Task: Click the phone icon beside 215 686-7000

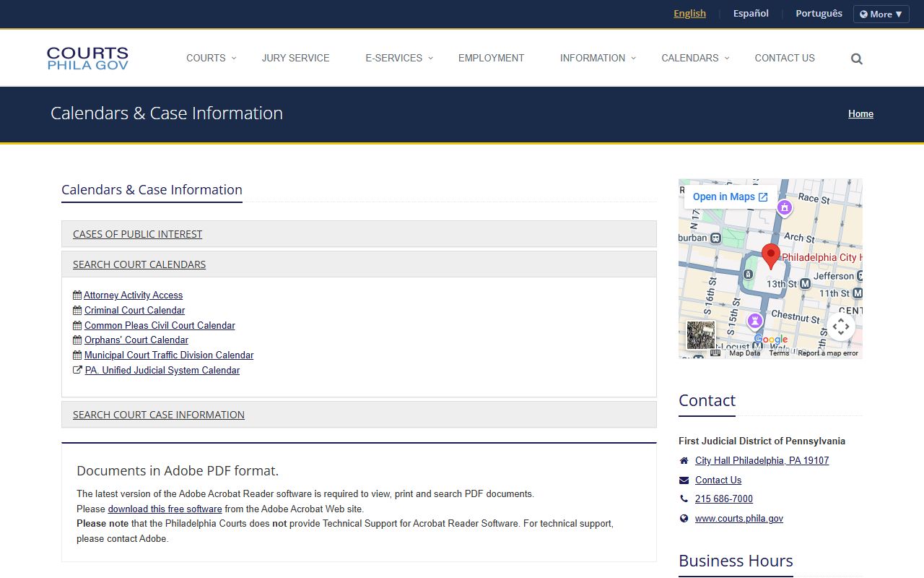Action: point(684,499)
